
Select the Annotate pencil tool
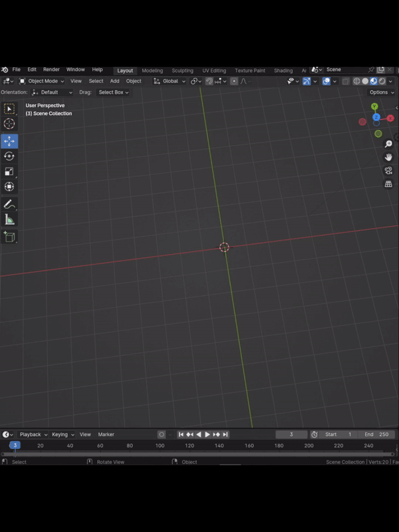coord(9,204)
